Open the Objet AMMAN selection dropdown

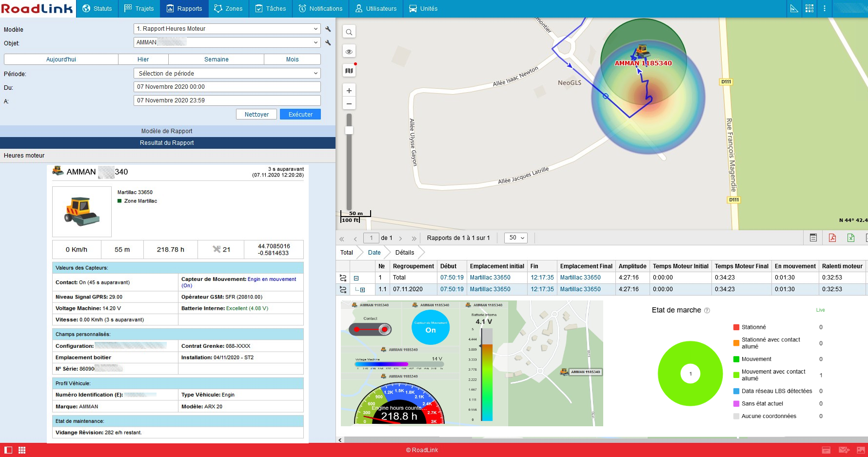click(227, 42)
